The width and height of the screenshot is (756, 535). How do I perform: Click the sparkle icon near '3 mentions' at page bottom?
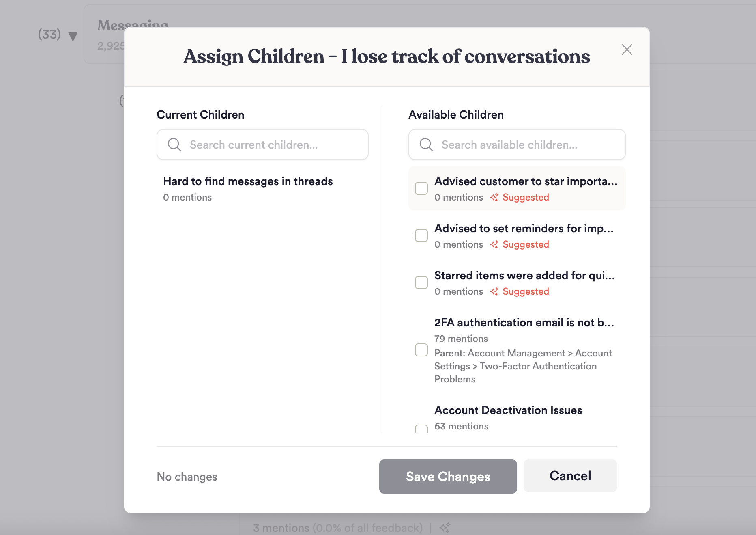(445, 528)
